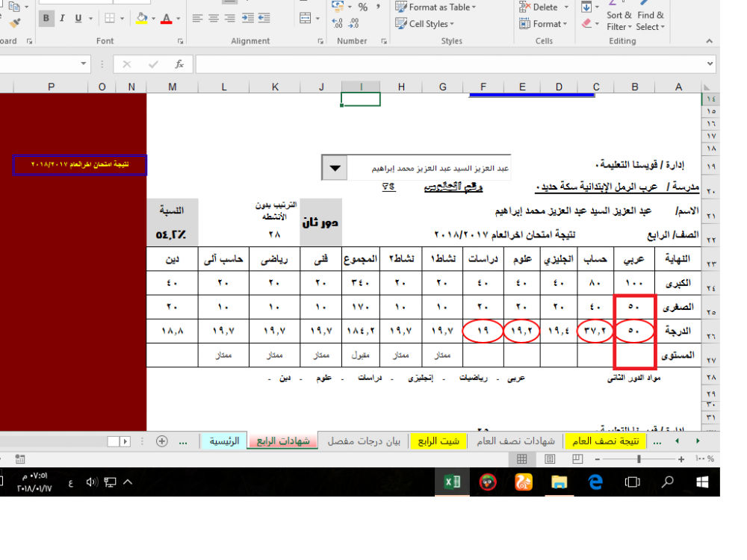Click the Clear eraser icon
747x560 pixels.
(587, 23)
